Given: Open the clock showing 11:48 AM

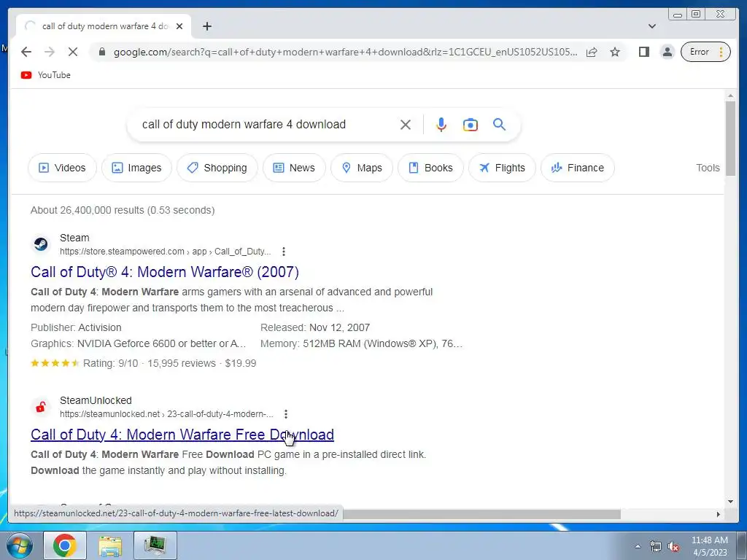Looking at the screenshot, I should click(709, 546).
